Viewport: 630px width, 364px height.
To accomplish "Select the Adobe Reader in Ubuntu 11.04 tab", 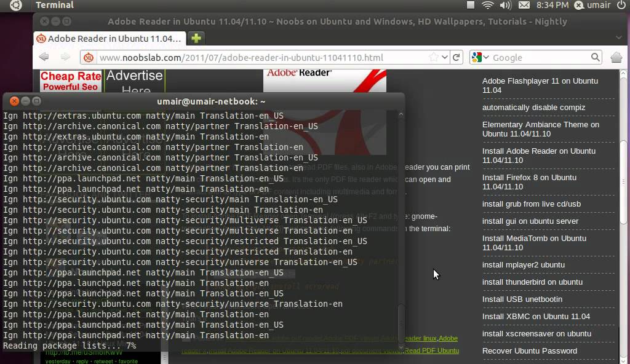I will [x=110, y=39].
